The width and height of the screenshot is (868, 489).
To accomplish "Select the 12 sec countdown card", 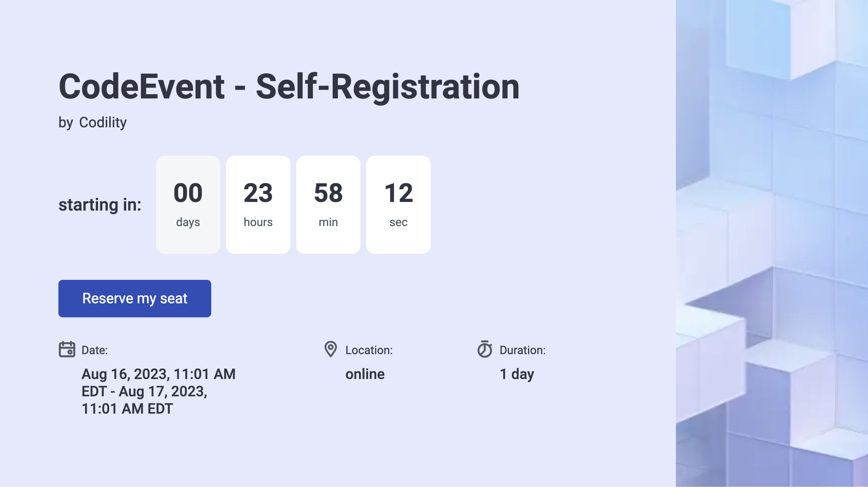I will [398, 205].
